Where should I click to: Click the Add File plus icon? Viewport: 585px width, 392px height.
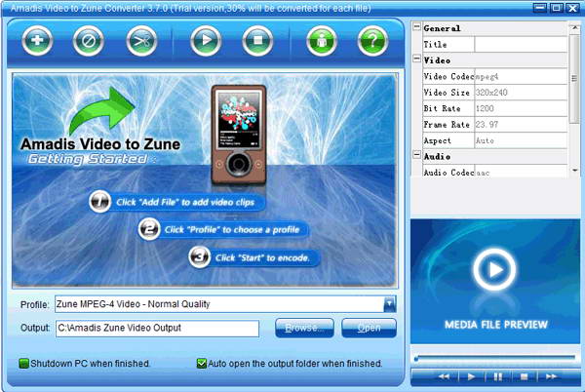[x=37, y=40]
